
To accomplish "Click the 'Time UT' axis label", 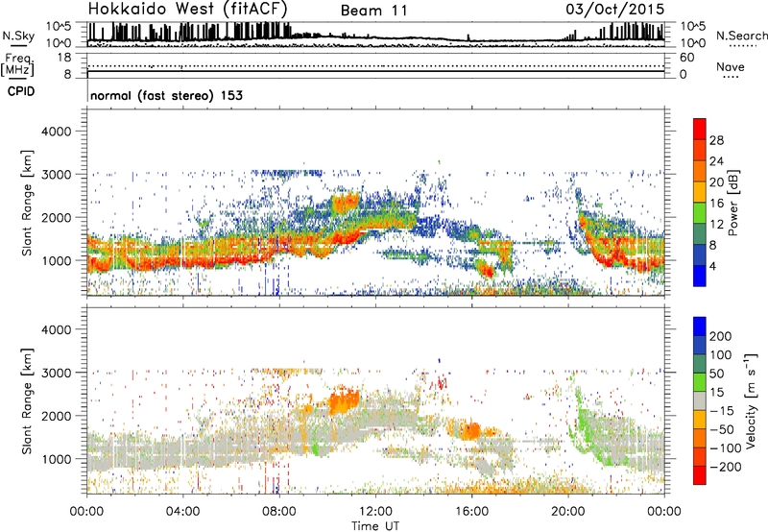I will coord(375,526).
